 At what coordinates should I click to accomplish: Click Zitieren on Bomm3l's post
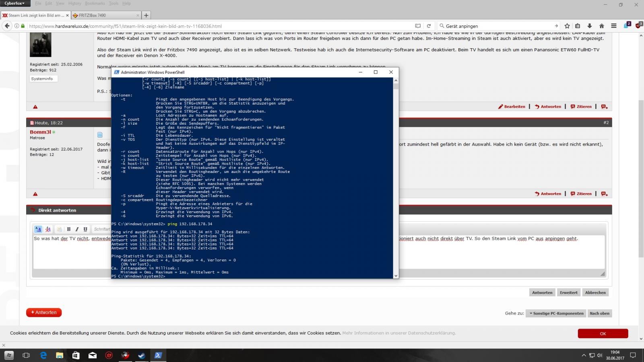[581, 193]
